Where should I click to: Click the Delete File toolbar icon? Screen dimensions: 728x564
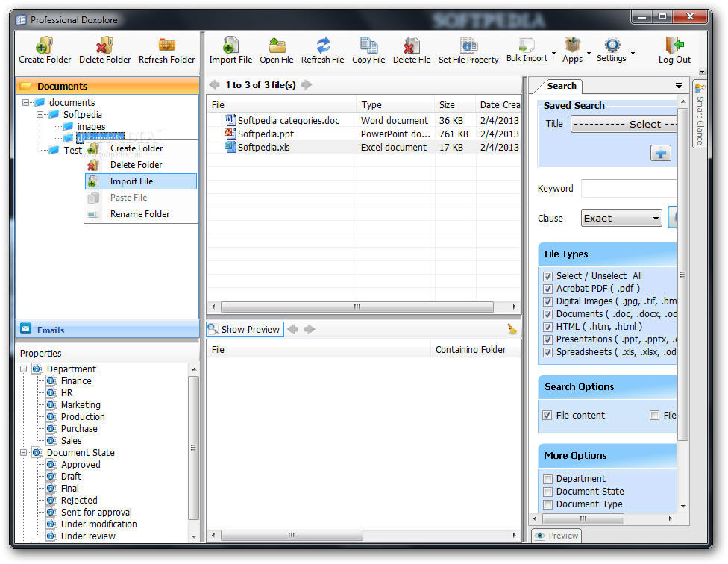pos(411,46)
